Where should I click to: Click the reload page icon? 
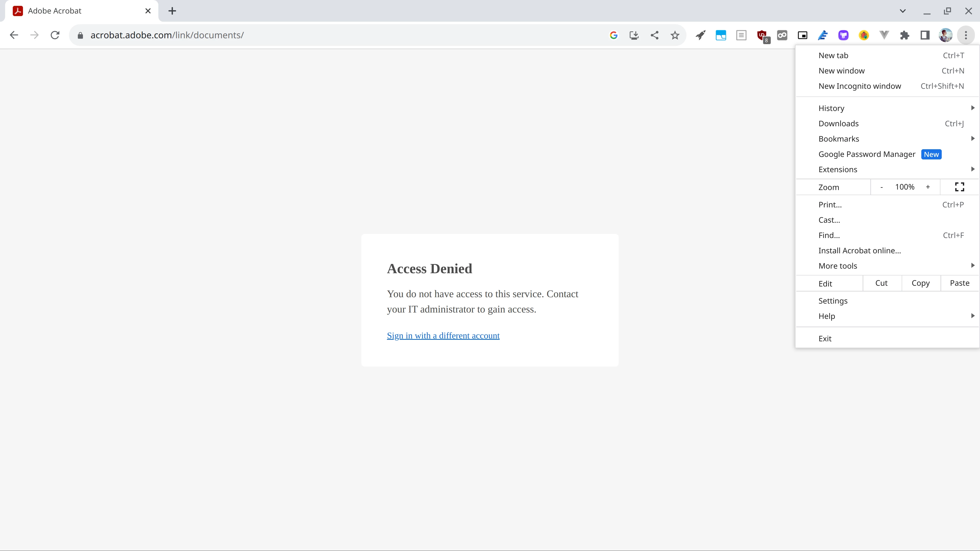coord(55,35)
